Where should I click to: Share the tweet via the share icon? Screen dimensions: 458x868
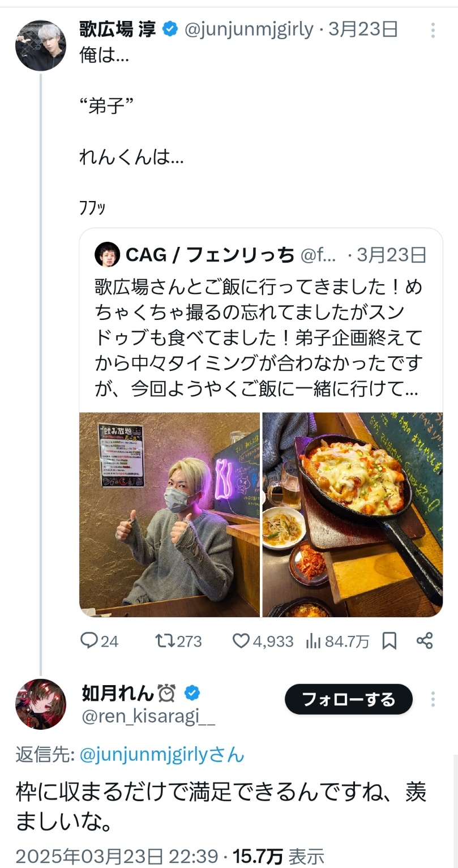[x=425, y=641]
